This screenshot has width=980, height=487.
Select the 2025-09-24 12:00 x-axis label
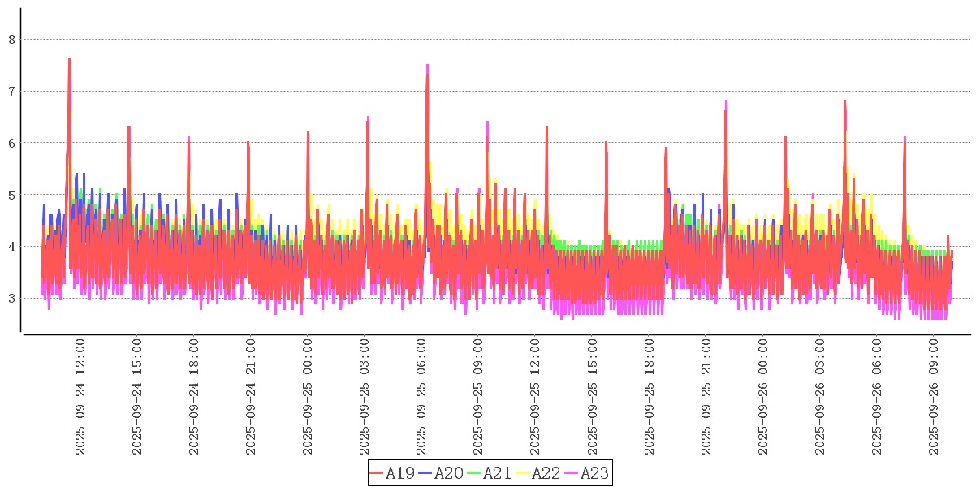pyautogui.click(x=80, y=398)
